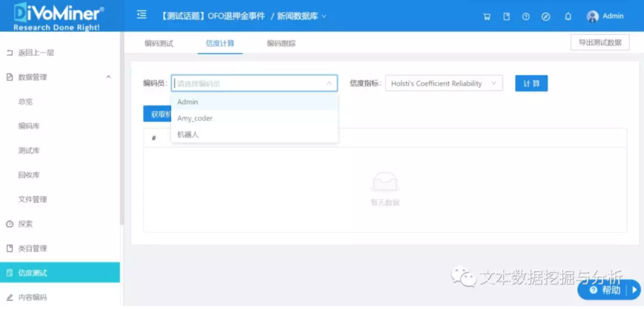
Task: Open 回收库 in the sidebar
Action: pos(29,175)
